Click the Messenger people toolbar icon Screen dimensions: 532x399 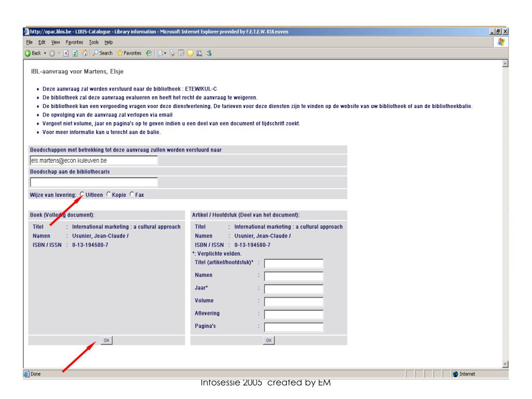[x=208, y=54]
